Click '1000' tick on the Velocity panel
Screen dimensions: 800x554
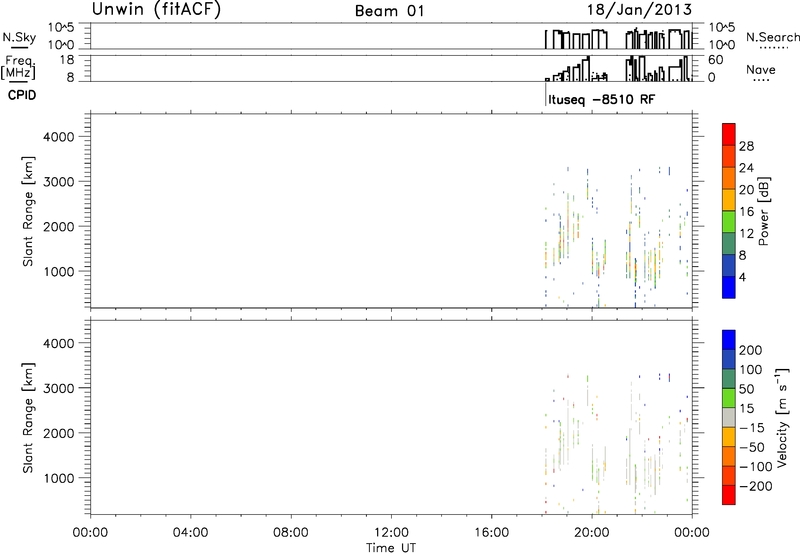click(59, 479)
